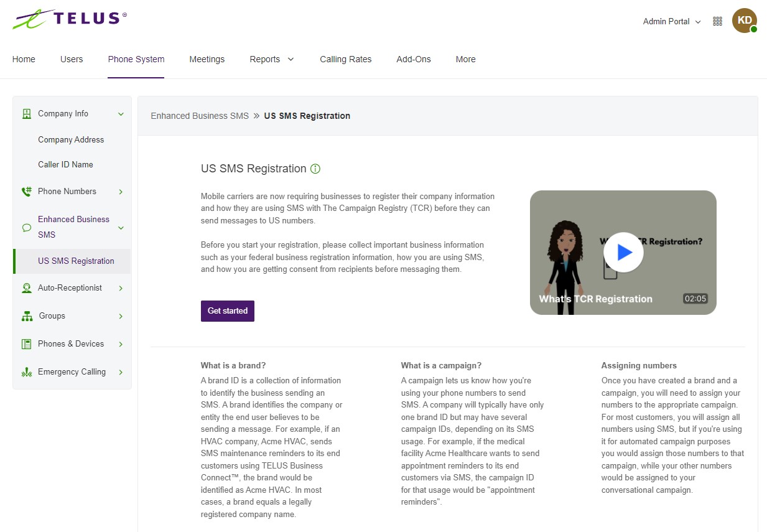767x532 pixels.
Task: Click the info icon beside US SMS Registration
Action: point(315,169)
